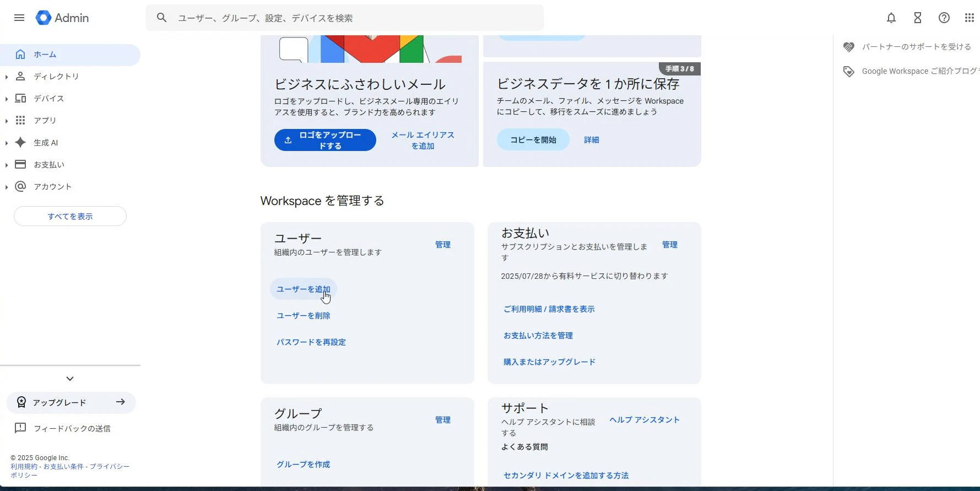
Task: Open パートナーのサポートを受ける link
Action: pos(917,47)
